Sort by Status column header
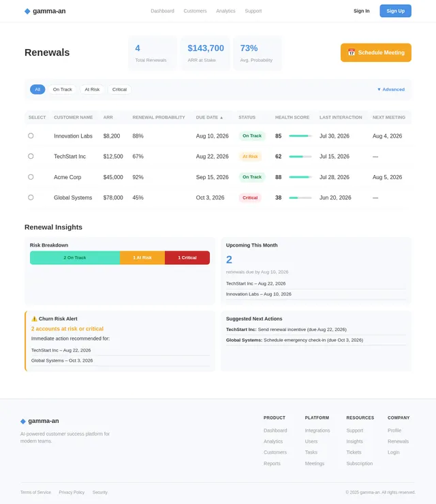The width and height of the screenshot is (436, 504). click(x=247, y=117)
